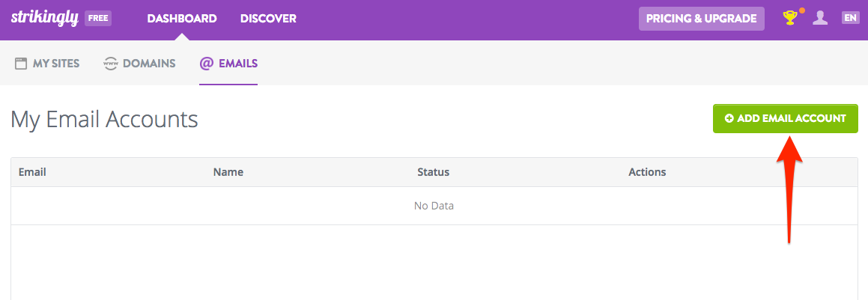Screen dimensions: 868x300
Task: Switch to the My Sites tab
Action: [47, 64]
